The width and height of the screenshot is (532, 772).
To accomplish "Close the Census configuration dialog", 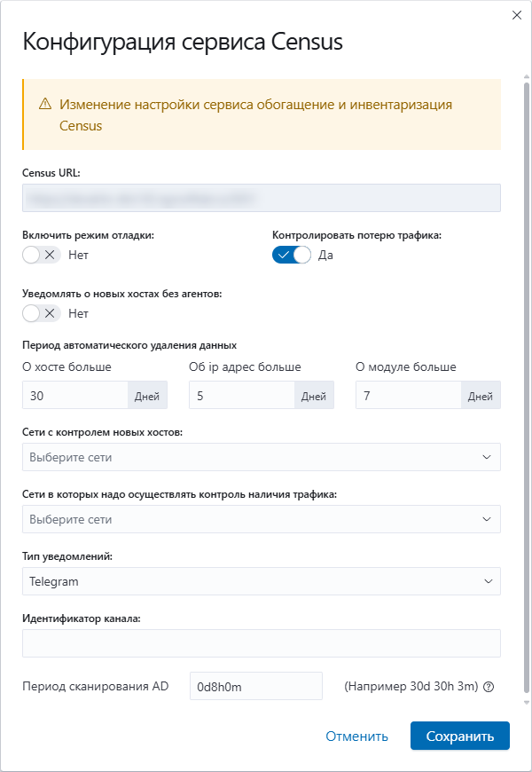I will 517,15.
